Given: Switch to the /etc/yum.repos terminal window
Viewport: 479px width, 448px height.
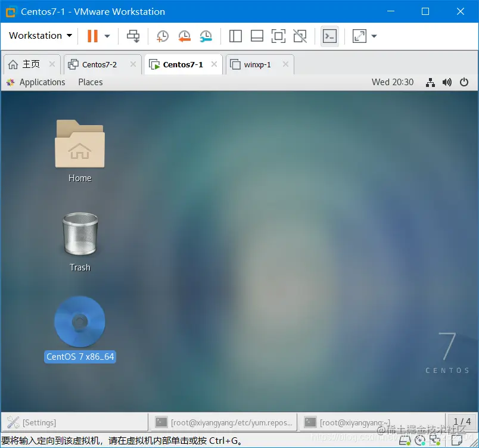Looking at the screenshot, I should click(223, 422).
